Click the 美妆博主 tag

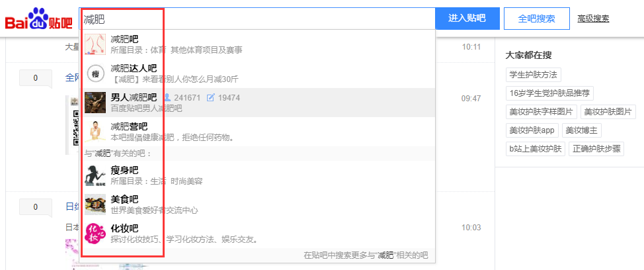(582, 130)
